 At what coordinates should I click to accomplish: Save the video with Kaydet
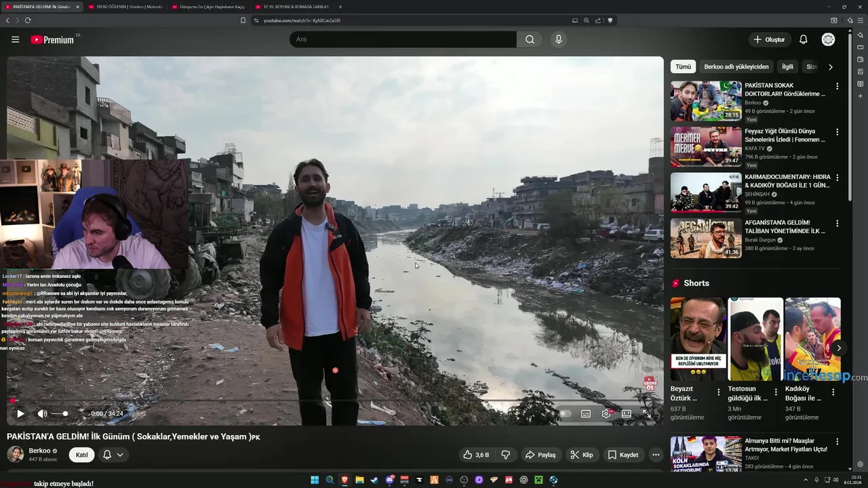pyautogui.click(x=623, y=455)
